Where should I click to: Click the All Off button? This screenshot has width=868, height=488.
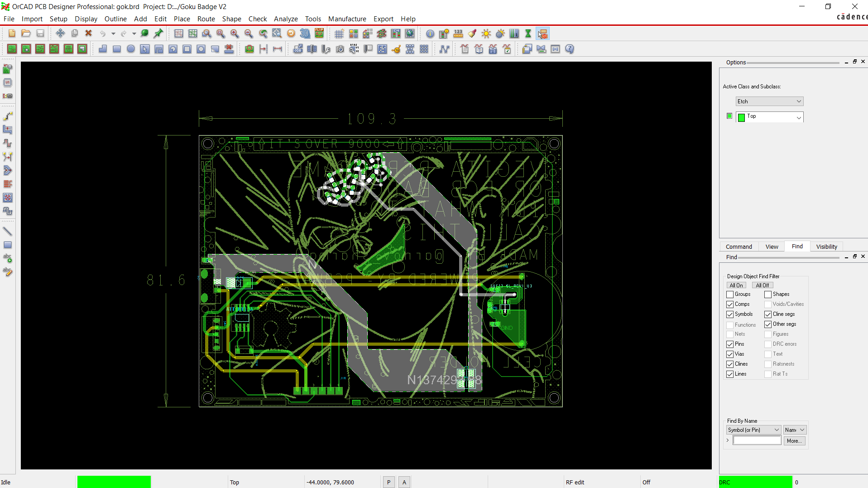[762, 285]
